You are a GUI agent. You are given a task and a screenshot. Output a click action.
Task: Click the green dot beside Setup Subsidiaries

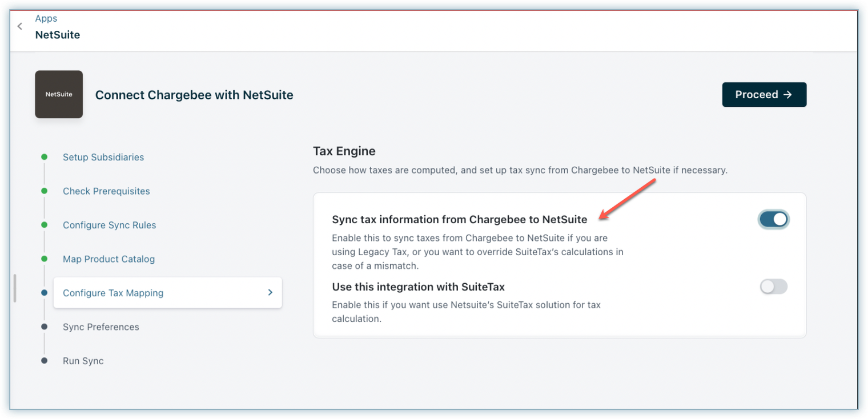pyautogui.click(x=45, y=157)
